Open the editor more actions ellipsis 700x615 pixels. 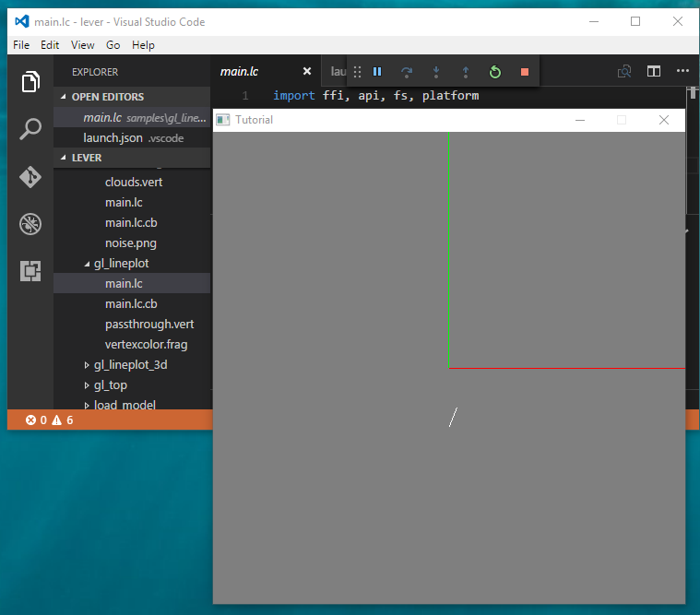click(682, 71)
